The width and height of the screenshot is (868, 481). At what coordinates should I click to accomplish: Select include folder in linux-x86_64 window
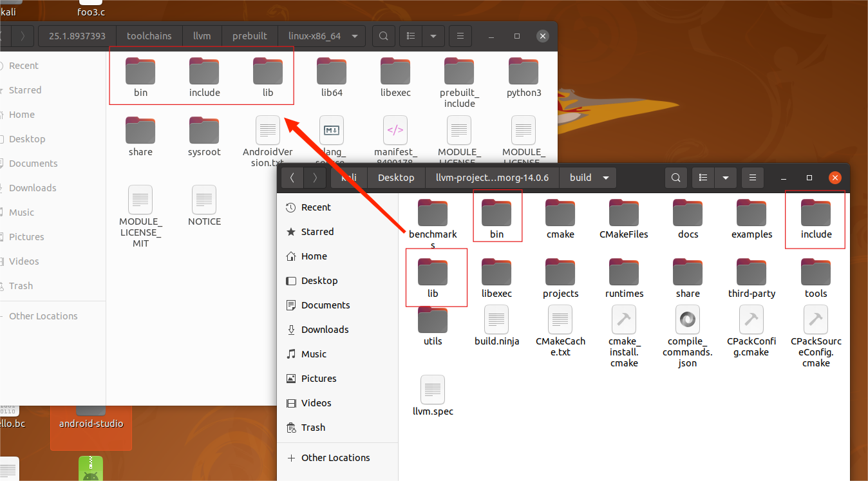coord(204,77)
